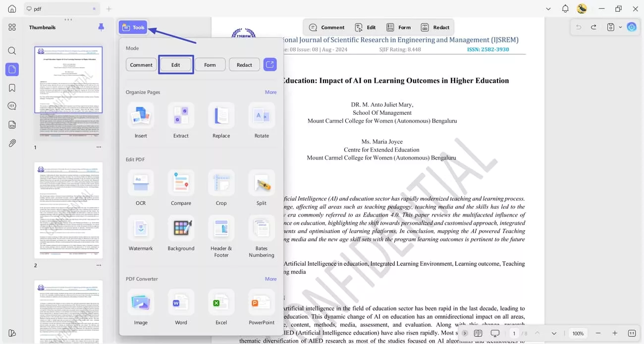
Task: Expand More options for Organize Pages
Action: pyautogui.click(x=270, y=92)
